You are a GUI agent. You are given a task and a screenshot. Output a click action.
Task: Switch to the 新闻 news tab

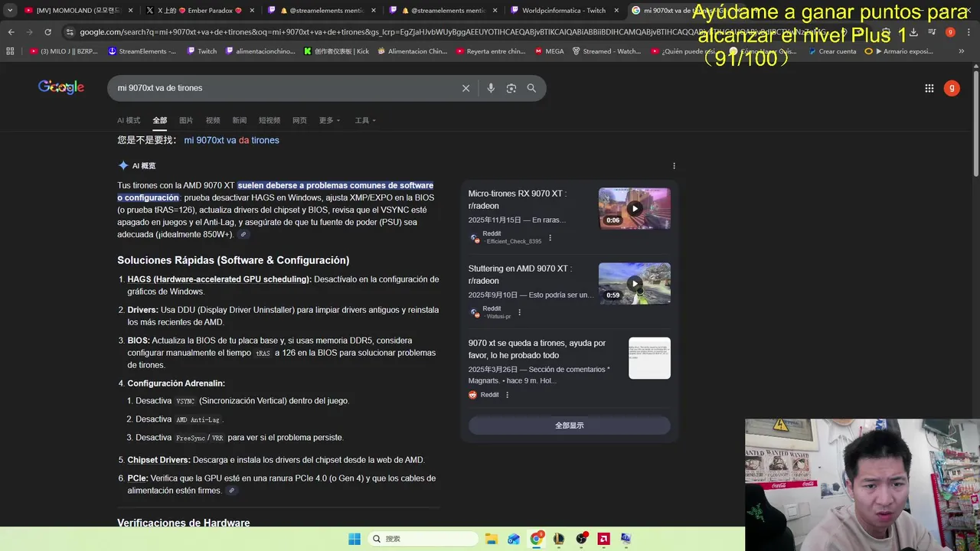pos(240,120)
